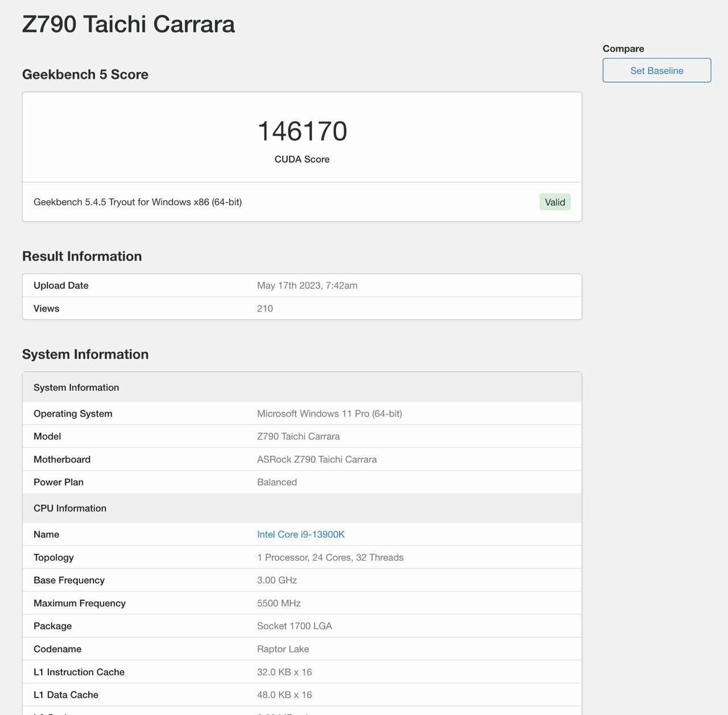This screenshot has height=715, width=728.
Task: Open the Intel Core i9-13900K link
Action: (301, 534)
